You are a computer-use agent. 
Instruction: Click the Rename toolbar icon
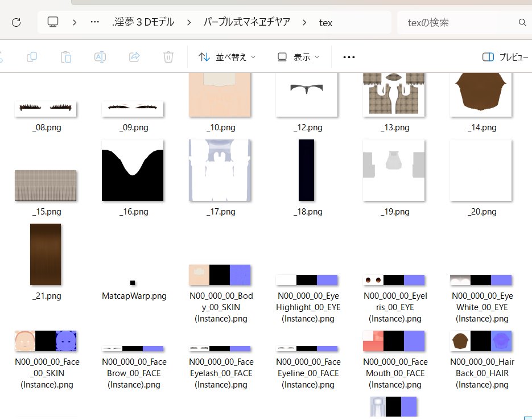pos(100,57)
